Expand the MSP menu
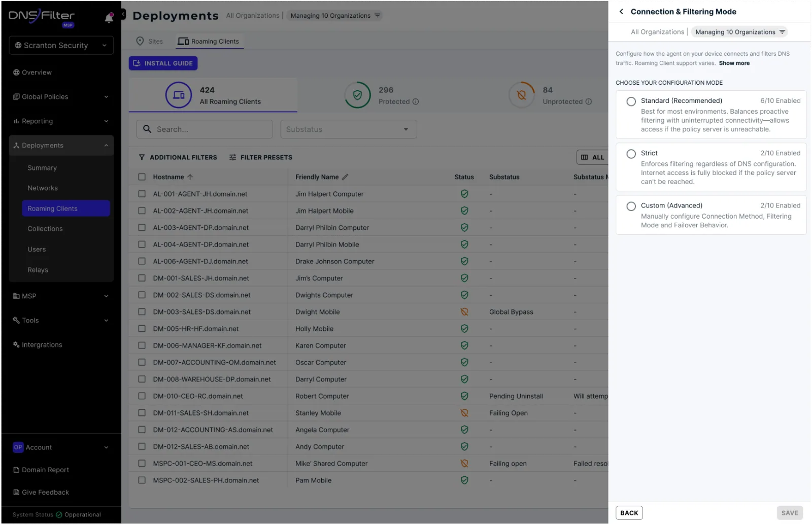Viewport: 812px width, 525px height. click(61, 296)
